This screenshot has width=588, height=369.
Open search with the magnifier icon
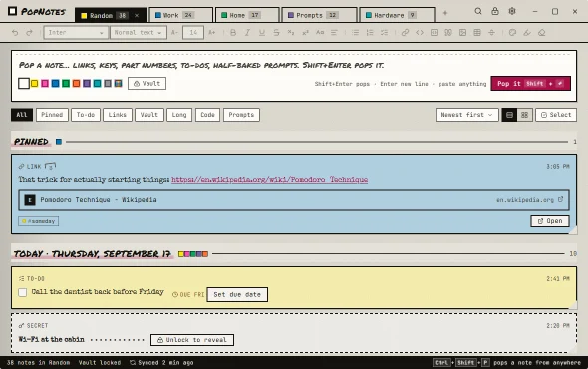(x=478, y=11)
